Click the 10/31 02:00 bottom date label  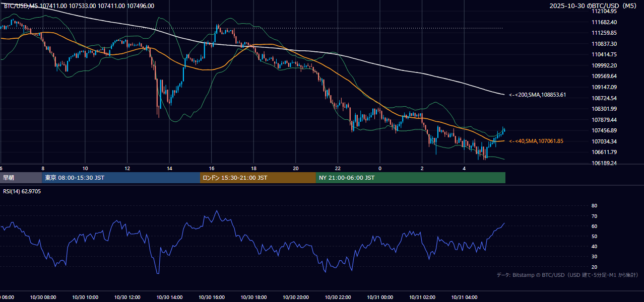point(422,297)
